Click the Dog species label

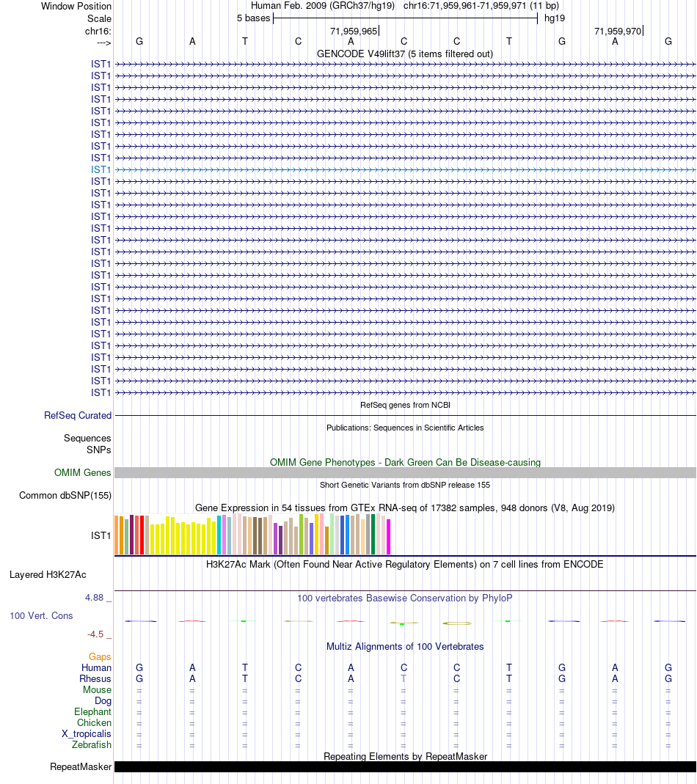103,701
